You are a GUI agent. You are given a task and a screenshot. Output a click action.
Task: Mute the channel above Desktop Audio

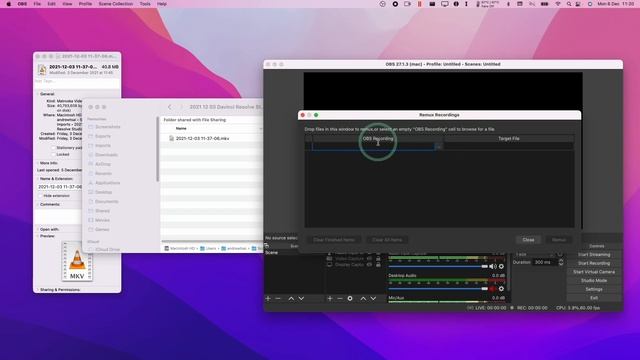click(493, 267)
